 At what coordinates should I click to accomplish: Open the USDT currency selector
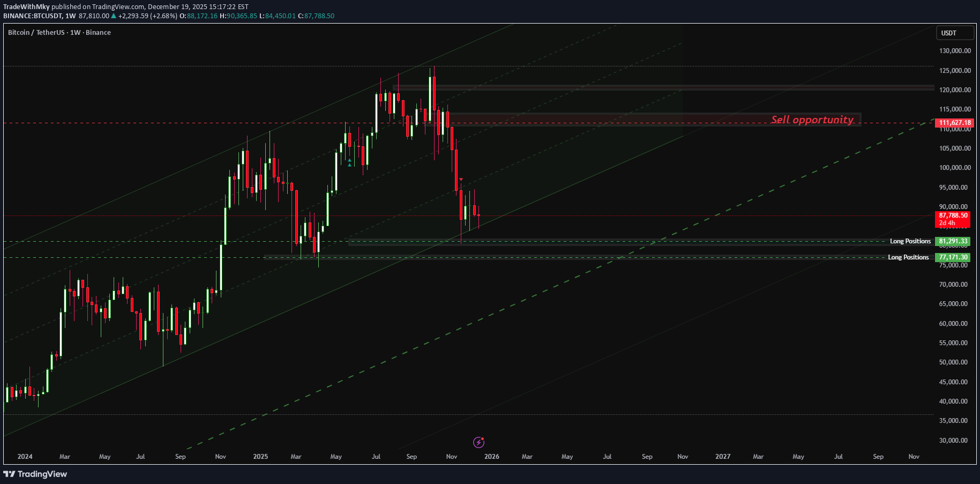pyautogui.click(x=955, y=33)
